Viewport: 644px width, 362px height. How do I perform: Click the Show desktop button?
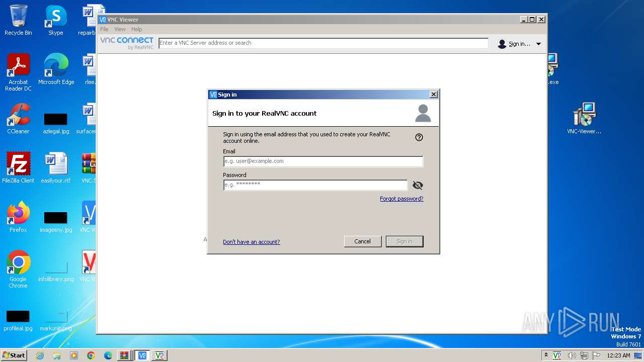pyautogui.click(x=639, y=355)
